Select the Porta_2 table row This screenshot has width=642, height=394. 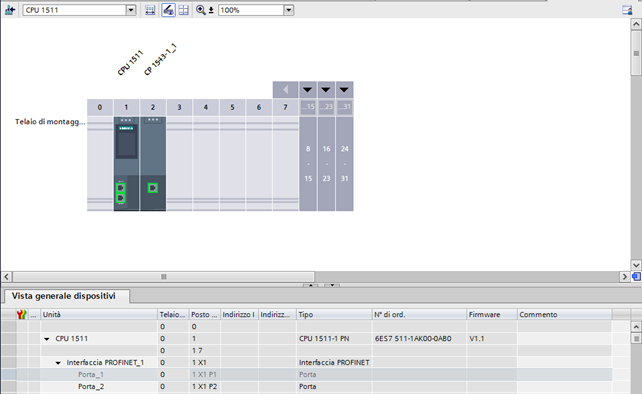click(x=306, y=386)
